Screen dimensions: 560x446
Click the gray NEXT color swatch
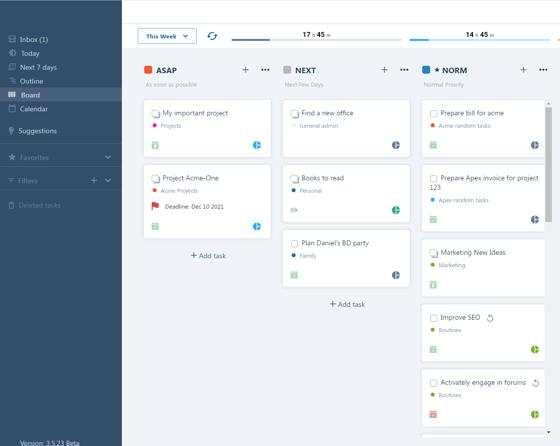click(x=287, y=70)
